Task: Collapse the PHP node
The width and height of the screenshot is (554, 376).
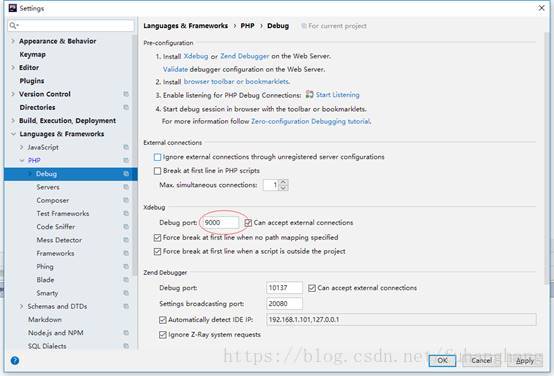Action: (x=22, y=160)
